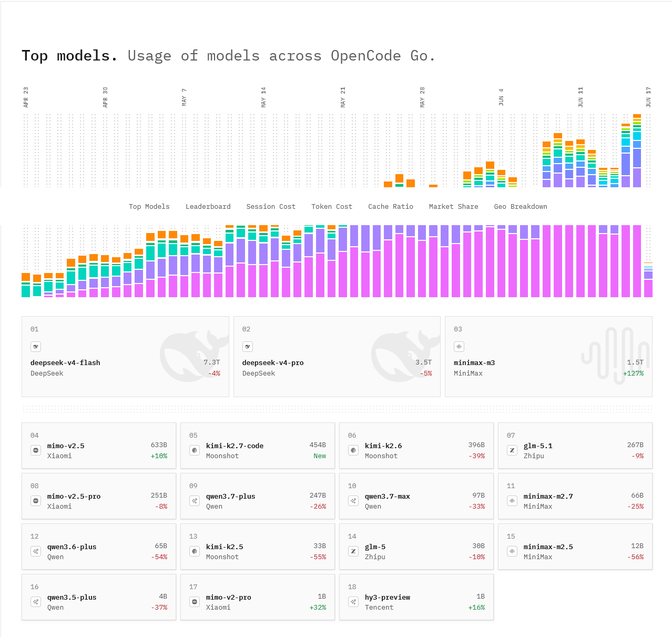Click the Xiaomi icon beside mimo-v2.5
This screenshot has width=672, height=637.
(36, 450)
